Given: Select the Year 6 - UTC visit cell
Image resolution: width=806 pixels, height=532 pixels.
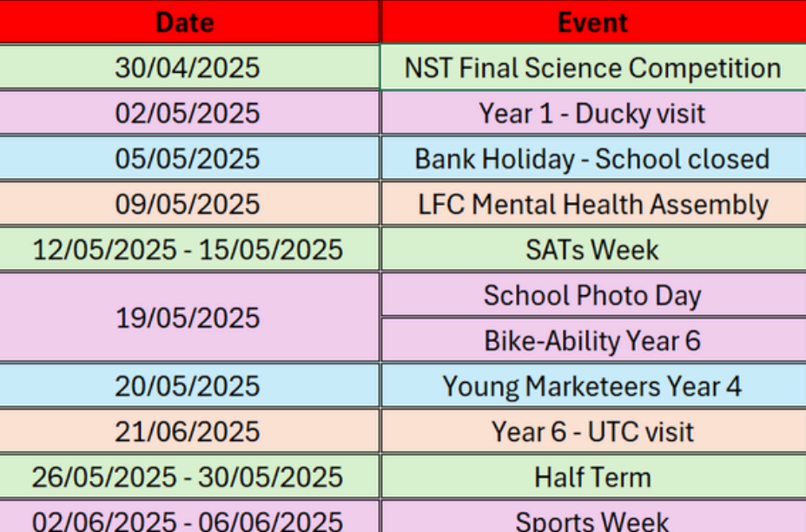Looking at the screenshot, I should click(x=594, y=430).
